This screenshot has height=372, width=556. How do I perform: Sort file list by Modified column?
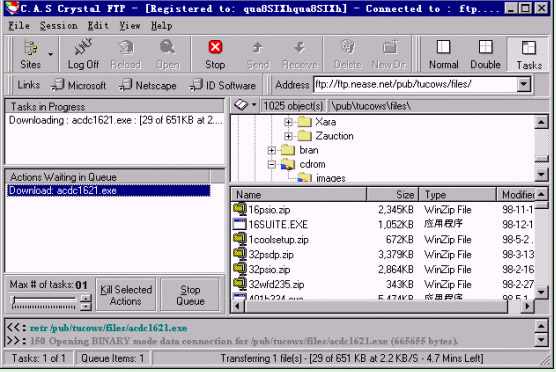(x=516, y=195)
